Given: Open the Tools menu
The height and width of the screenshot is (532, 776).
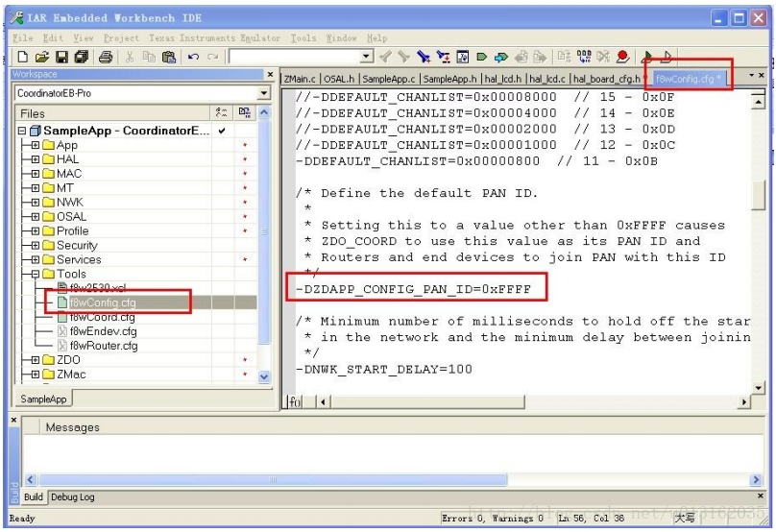Looking at the screenshot, I should pyautogui.click(x=303, y=38).
